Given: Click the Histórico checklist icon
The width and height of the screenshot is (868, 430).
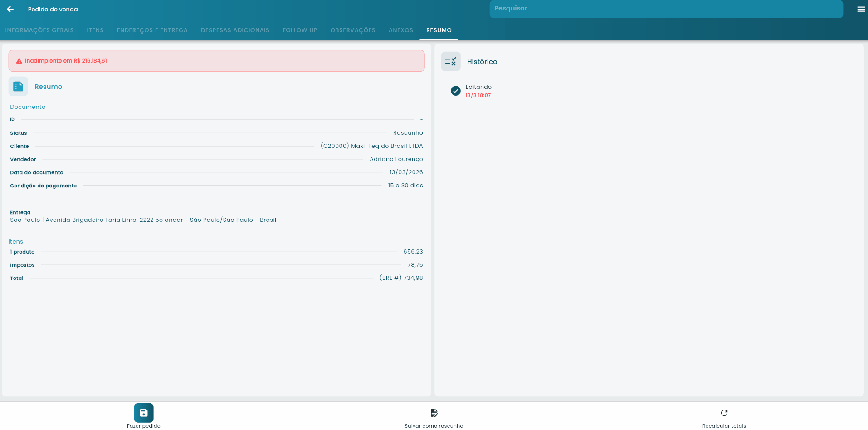Looking at the screenshot, I should [x=450, y=62].
